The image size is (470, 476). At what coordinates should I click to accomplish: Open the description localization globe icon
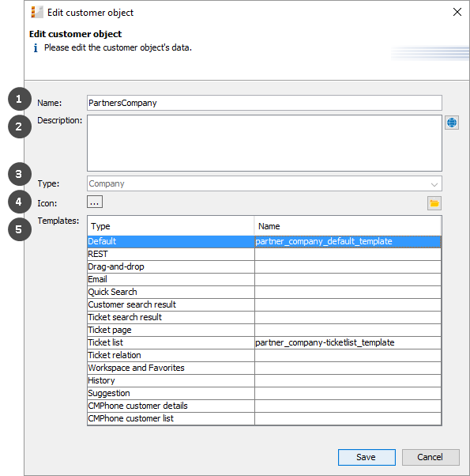(x=452, y=123)
